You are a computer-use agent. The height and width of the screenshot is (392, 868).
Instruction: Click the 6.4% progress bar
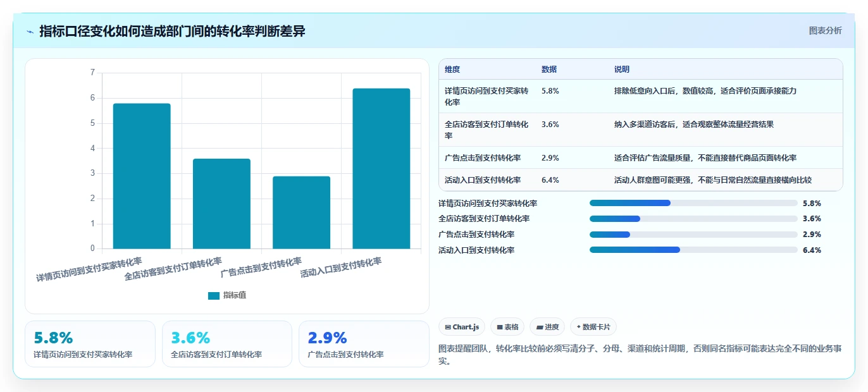[693, 250]
